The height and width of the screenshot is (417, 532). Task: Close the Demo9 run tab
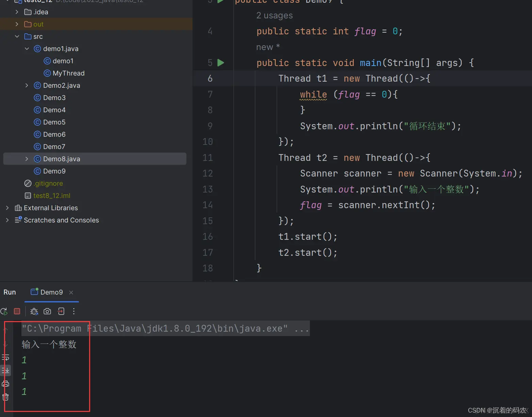pyautogui.click(x=71, y=293)
